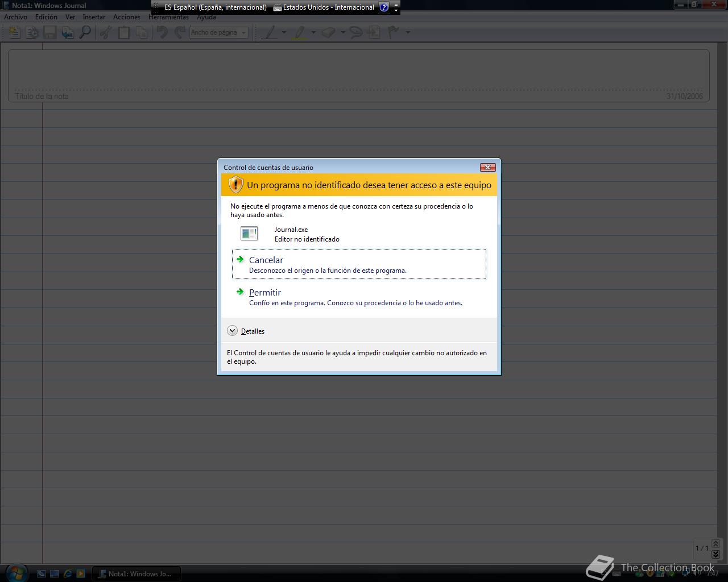728x582 pixels.
Task: Go to next page with down double-arrow
Action: [x=715, y=554]
